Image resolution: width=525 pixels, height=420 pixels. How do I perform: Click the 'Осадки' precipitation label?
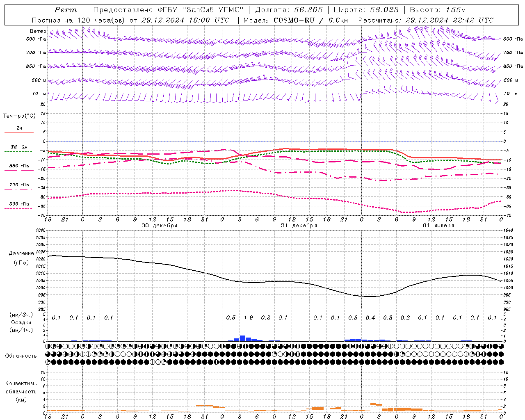21,323
